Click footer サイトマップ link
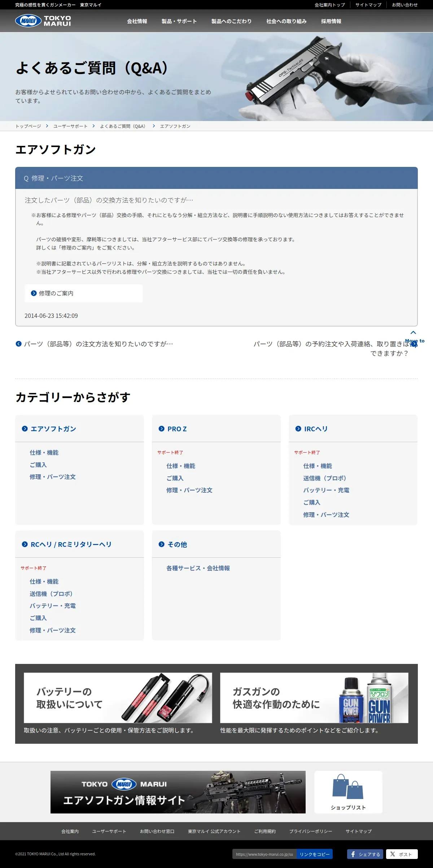433x868 pixels. point(359,831)
